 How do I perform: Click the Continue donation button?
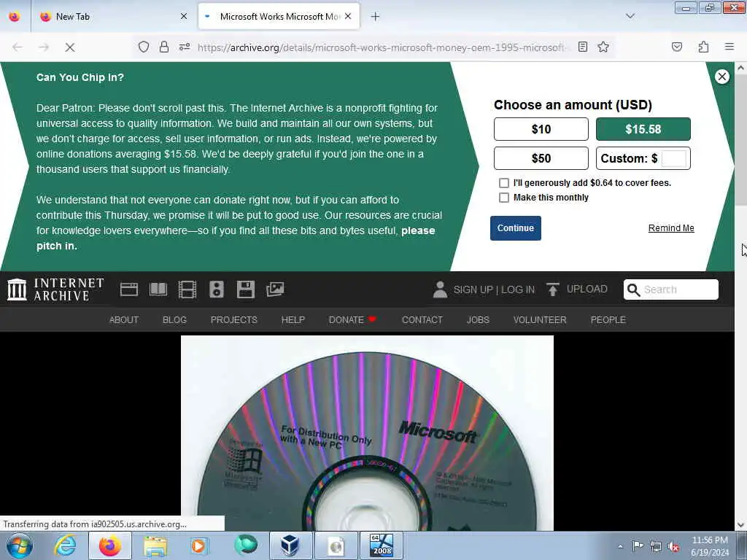516,228
